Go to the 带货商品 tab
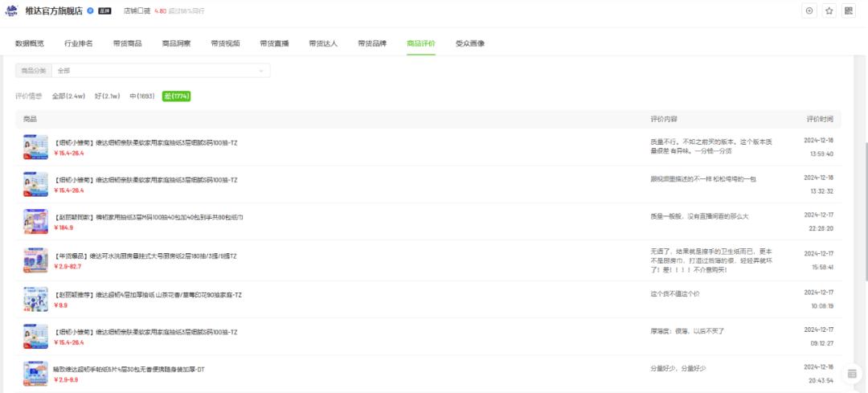Image resolution: width=868 pixels, height=393 pixels. click(127, 43)
